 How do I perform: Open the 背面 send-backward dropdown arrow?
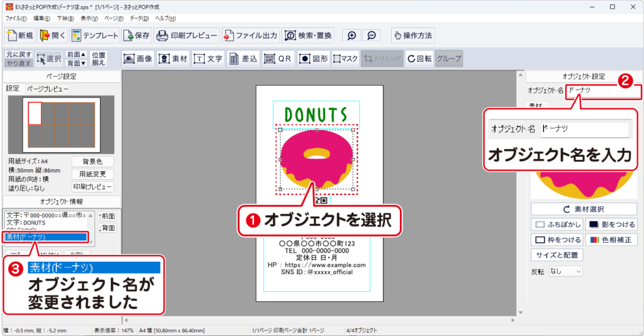click(84, 63)
